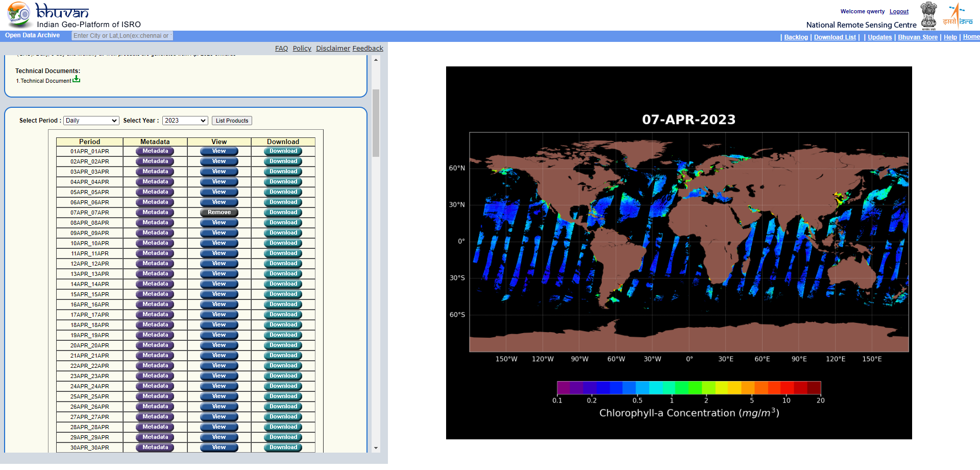
Task: View Metadata for 01APR_01APR
Action: pyautogui.click(x=155, y=151)
